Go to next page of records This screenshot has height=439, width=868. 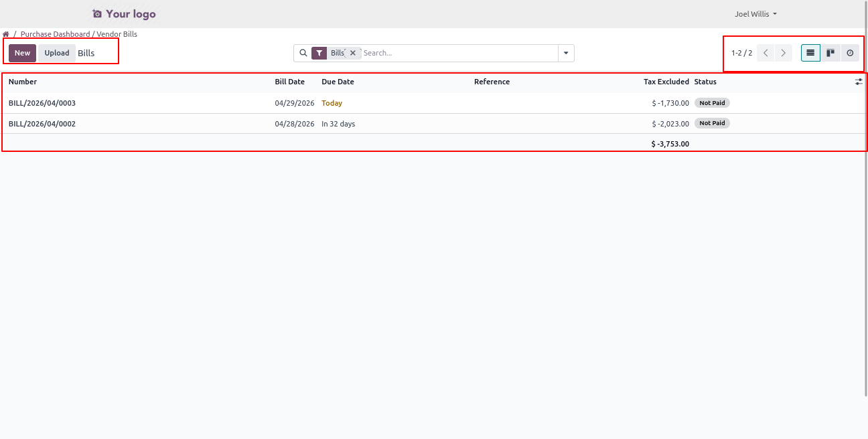click(x=783, y=53)
